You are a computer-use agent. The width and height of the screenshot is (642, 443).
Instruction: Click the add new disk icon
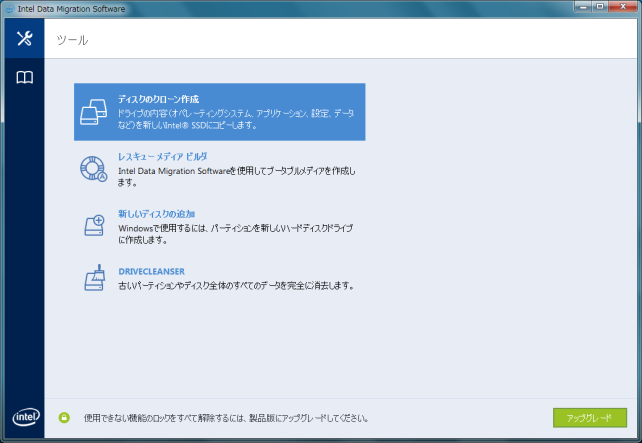(x=95, y=225)
